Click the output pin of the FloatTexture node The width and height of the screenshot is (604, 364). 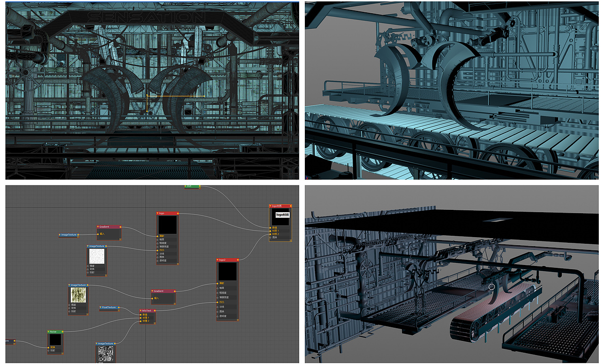[118, 307]
